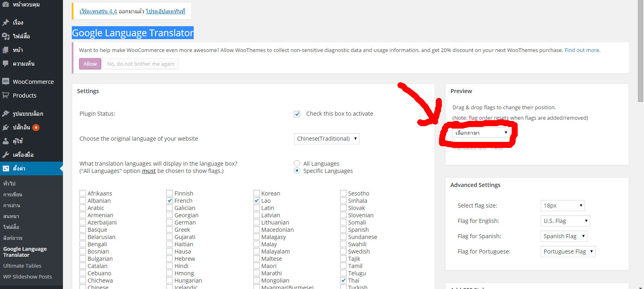Click the plugin updates badge showing 4

(x=36, y=127)
